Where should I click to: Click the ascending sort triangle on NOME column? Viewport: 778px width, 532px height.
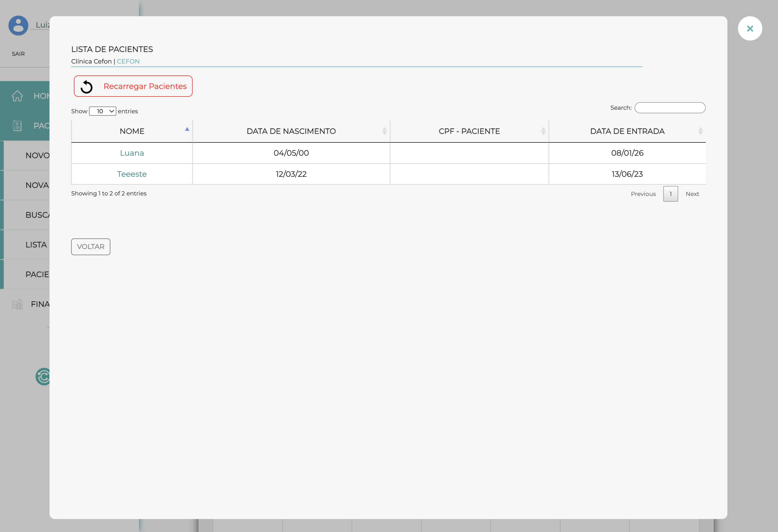click(187, 129)
